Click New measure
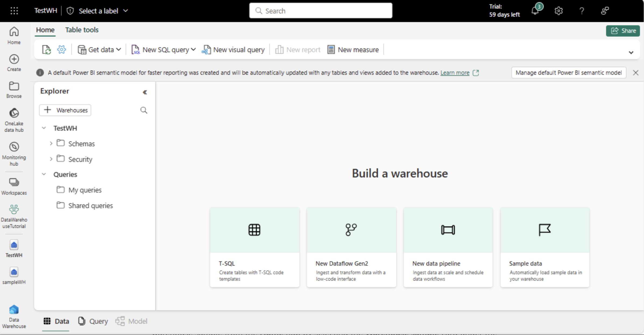Viewport: 644px width, 335px height. coord(353,50)
